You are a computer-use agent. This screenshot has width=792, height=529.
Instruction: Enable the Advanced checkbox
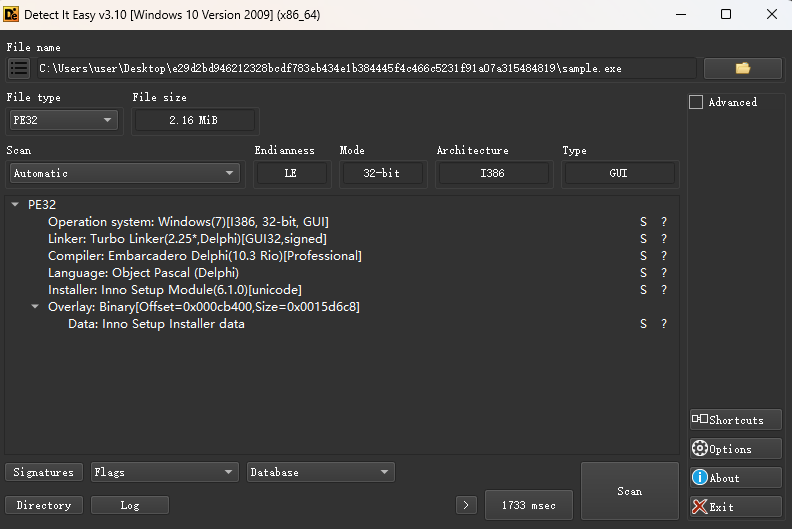(696, 102)
